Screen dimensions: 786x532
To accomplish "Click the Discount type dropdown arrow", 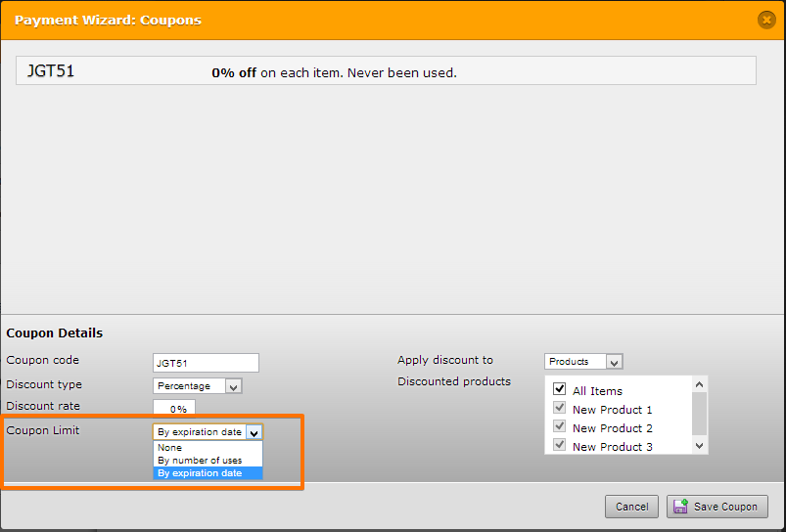I will coord(233,386).
